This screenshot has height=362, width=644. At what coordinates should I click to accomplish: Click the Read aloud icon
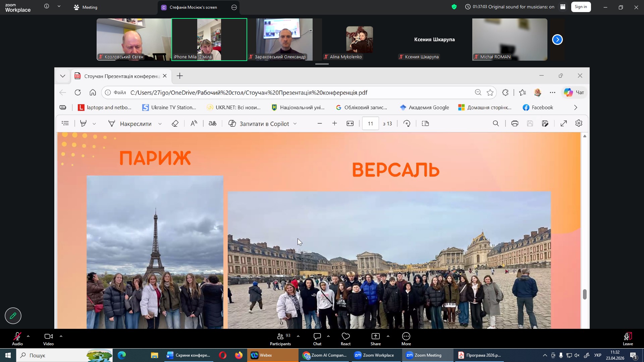(194, 124)
